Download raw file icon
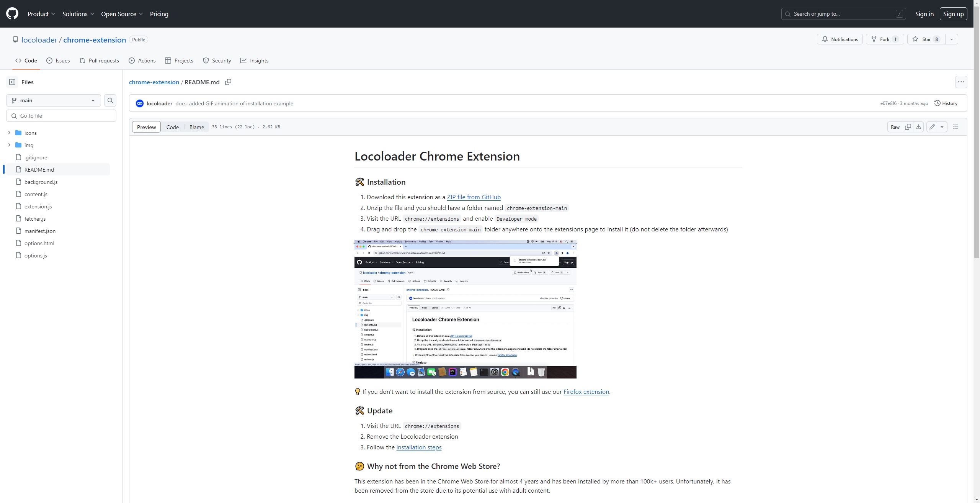The image size is (980, 503). [918, 127]
